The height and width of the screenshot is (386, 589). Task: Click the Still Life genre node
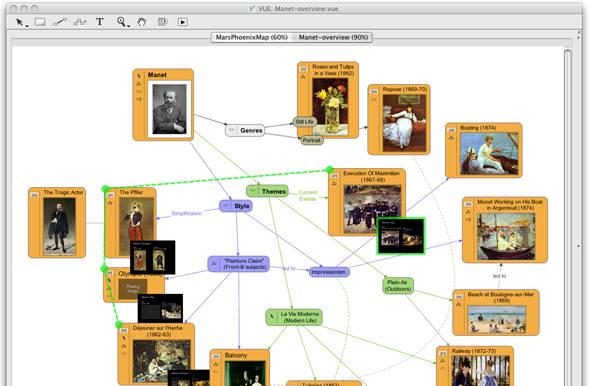point(304,122)
